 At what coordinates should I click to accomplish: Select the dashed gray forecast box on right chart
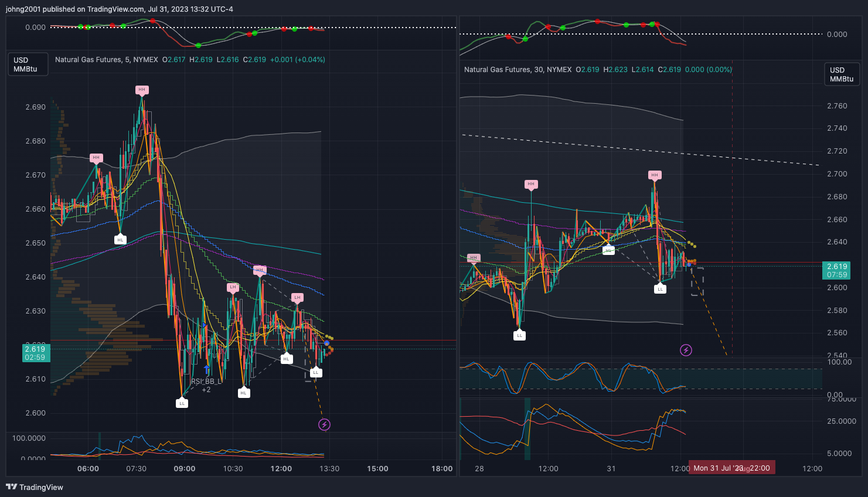tap(697, 281)
